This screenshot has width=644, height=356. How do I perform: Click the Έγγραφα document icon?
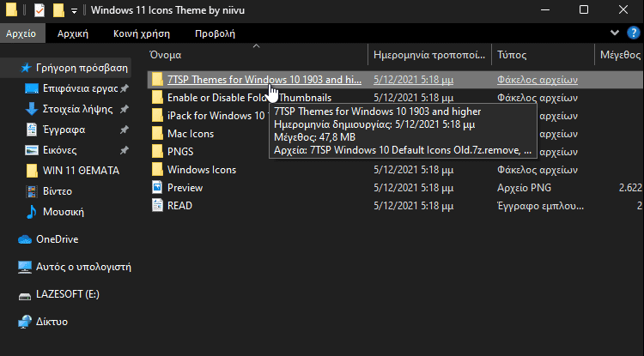(x=32, y=130)
